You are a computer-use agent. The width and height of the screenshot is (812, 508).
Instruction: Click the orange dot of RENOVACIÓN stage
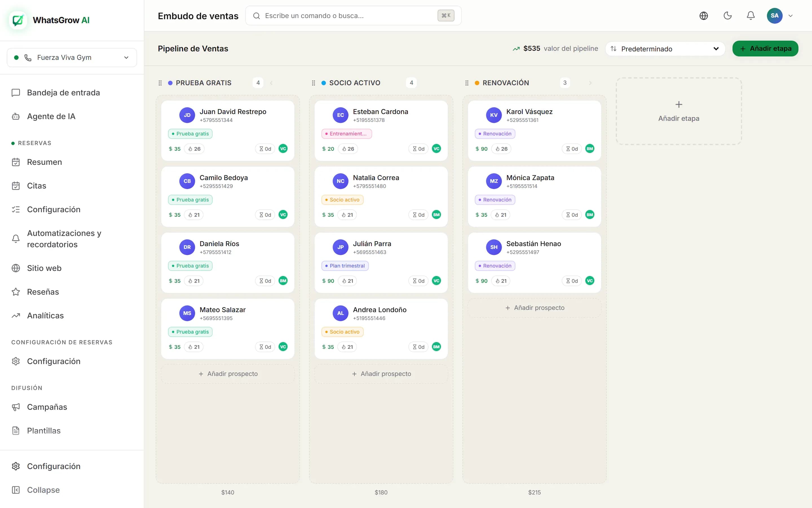(x=477, y=83)
